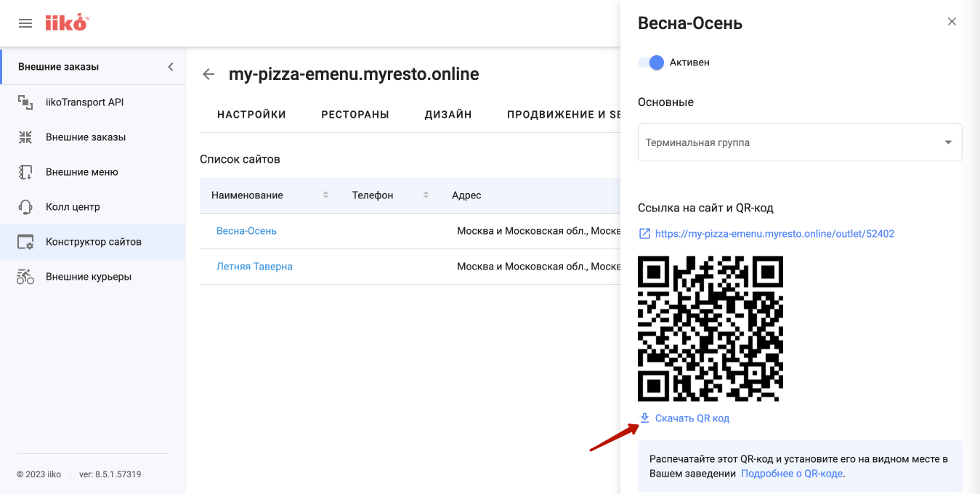Go to Колл центр section
This screenshot has height=494, width=980.
[73, 207]
